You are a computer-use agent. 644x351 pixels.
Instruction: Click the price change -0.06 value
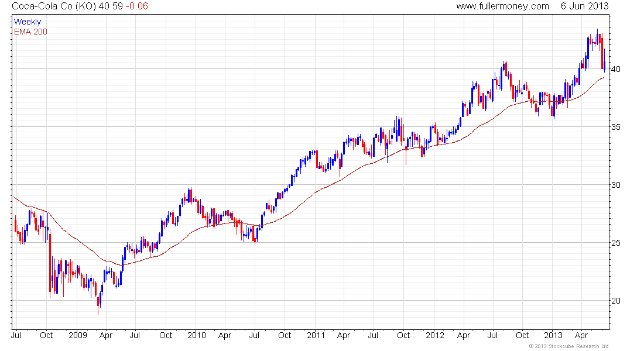[137, 6]
